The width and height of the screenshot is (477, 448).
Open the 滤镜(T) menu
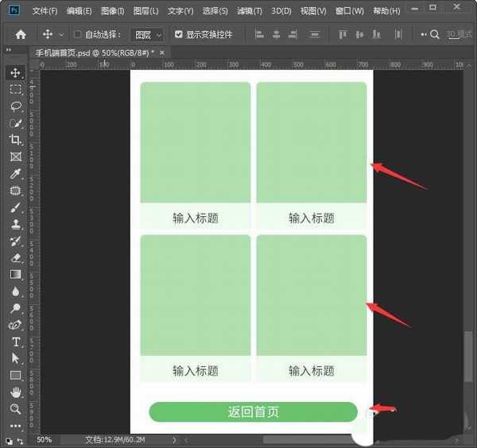[x=250, y=11]
